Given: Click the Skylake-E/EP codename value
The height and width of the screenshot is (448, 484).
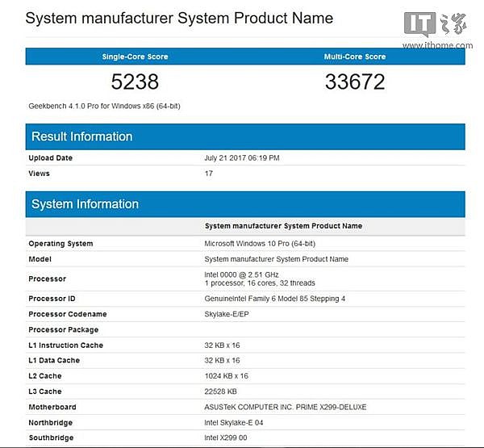Looking at the screenshot, I should [230, 314].
